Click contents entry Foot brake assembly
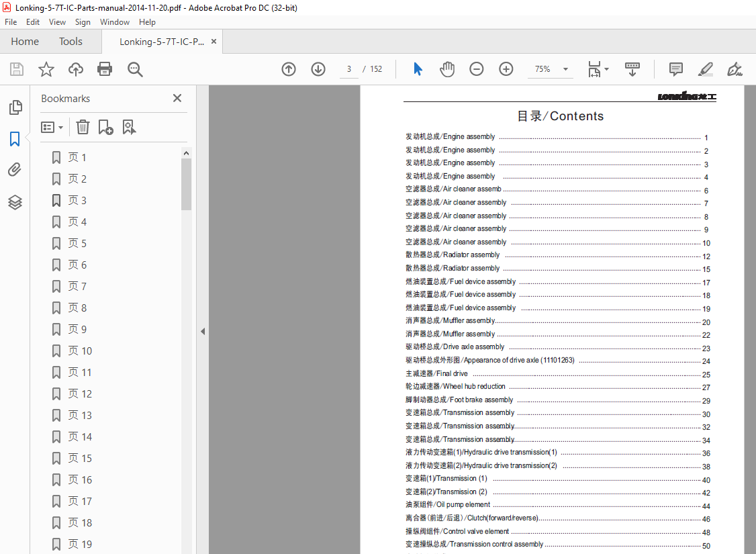This screenshot has width=756, height=554. pos(558,400)
